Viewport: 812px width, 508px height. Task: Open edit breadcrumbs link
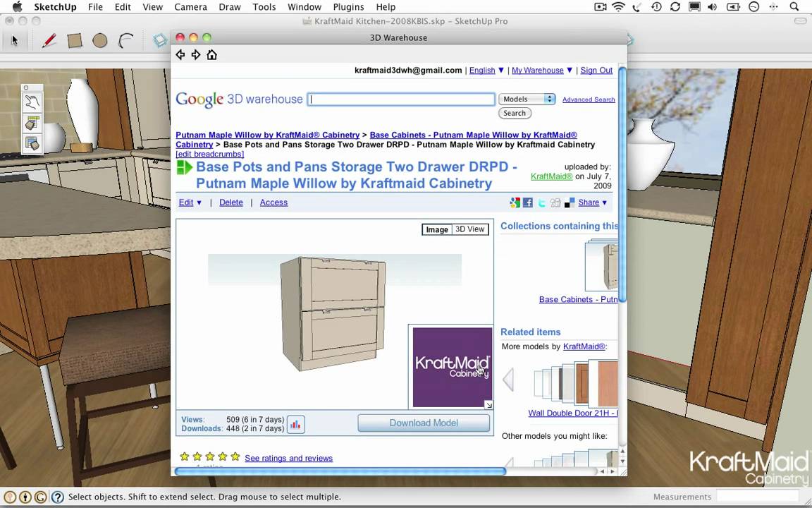point(210,154)
